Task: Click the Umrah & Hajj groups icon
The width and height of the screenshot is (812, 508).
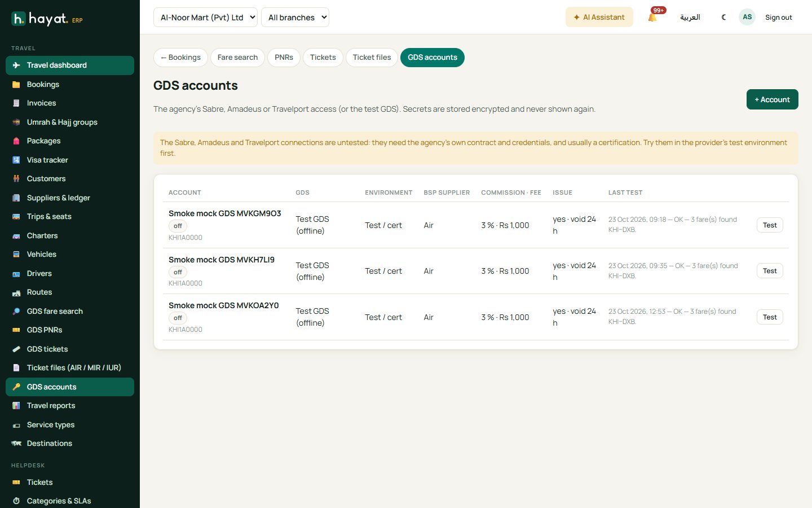Action: (x=16, y=122)
